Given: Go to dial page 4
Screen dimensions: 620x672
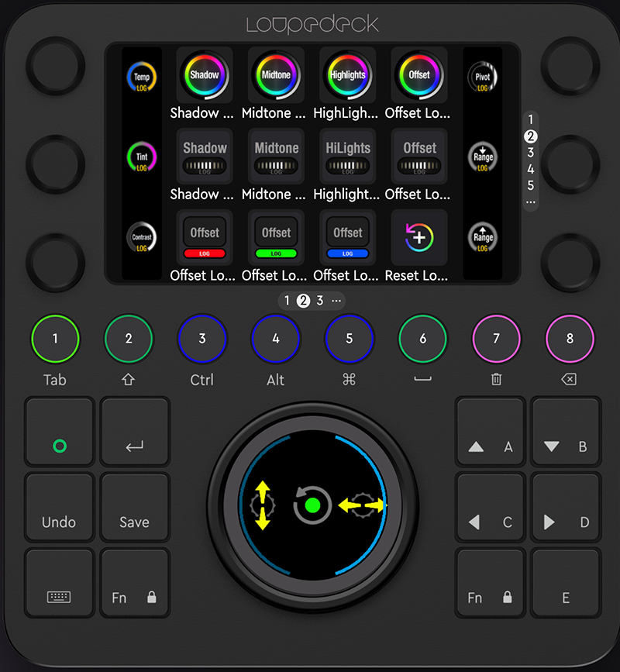Looking at the screenshot, I should point(530,169).
